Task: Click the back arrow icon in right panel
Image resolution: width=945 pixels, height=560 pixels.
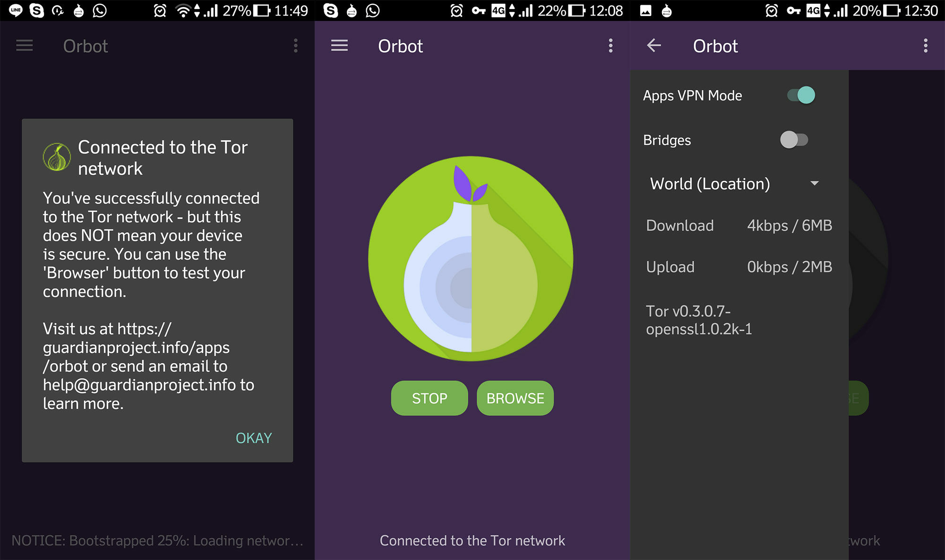Action: [651, 45]
